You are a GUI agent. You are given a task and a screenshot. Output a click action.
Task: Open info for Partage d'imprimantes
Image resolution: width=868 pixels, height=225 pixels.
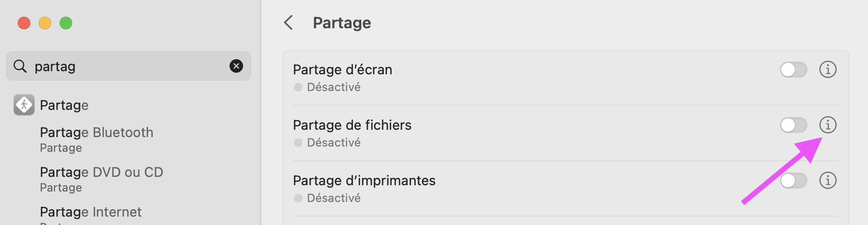coord(828,180)
